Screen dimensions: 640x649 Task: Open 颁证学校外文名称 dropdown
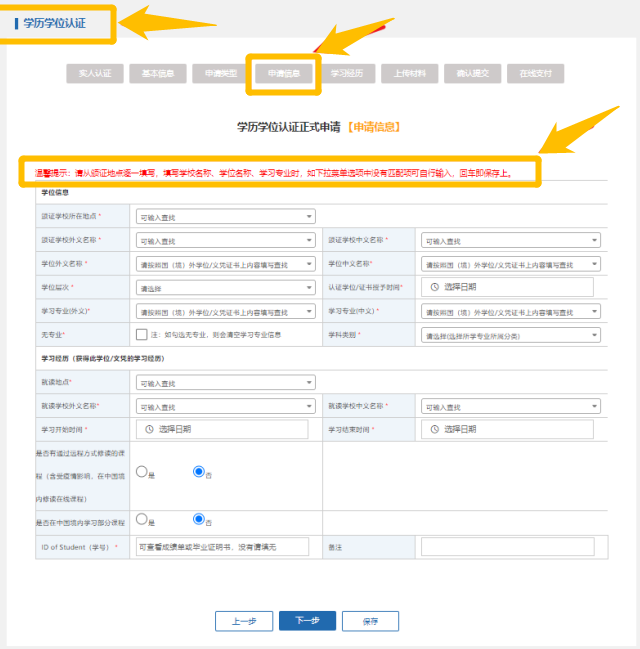307,241
